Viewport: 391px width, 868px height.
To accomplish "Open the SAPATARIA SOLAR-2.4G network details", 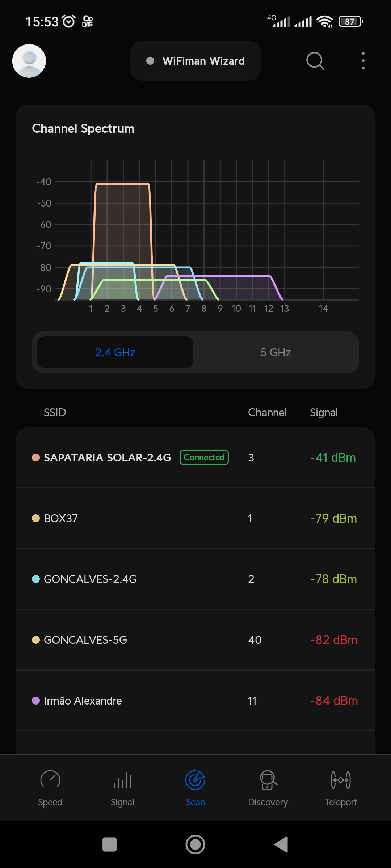I will [x=107, y=458].
